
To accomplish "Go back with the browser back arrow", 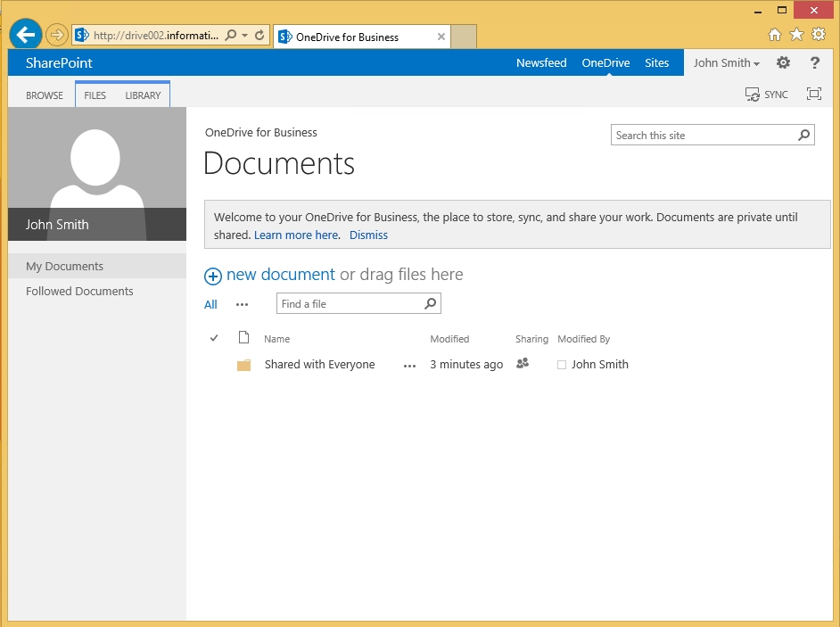I will point(25,35).
